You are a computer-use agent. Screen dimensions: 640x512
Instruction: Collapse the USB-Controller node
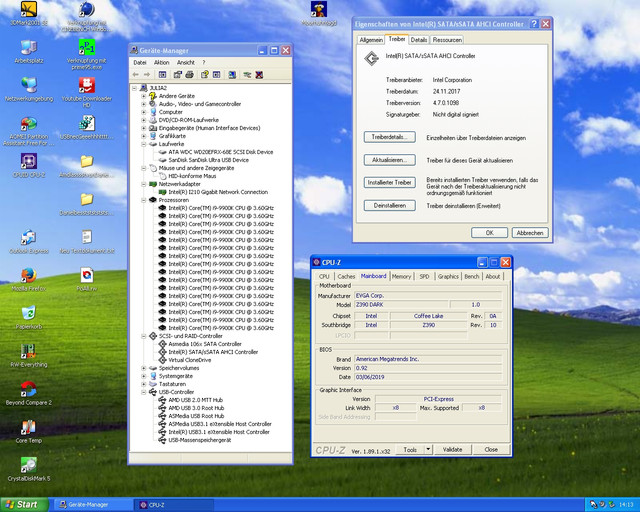pos(143,392)
